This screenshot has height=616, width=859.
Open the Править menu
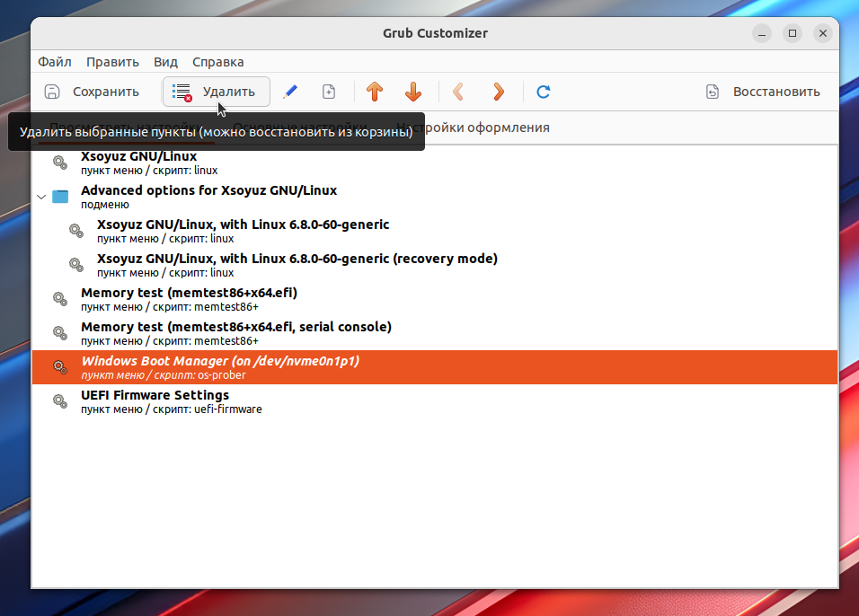112,62
